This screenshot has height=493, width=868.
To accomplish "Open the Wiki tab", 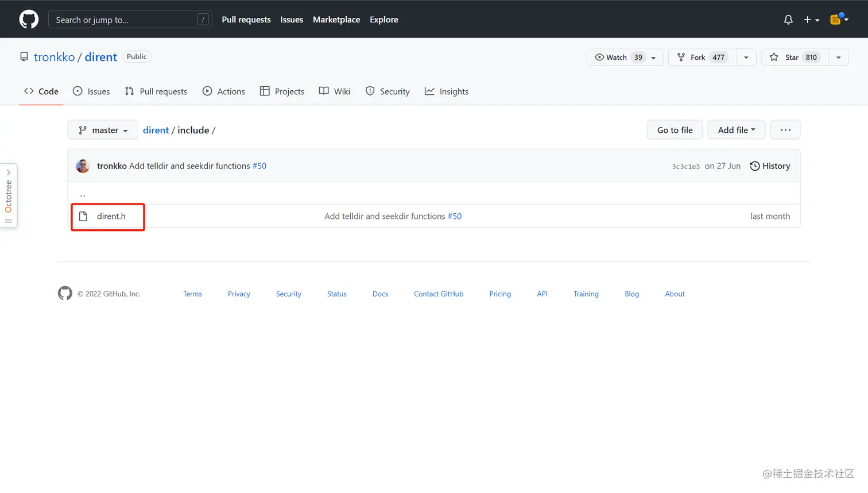I will pos(335,91).
